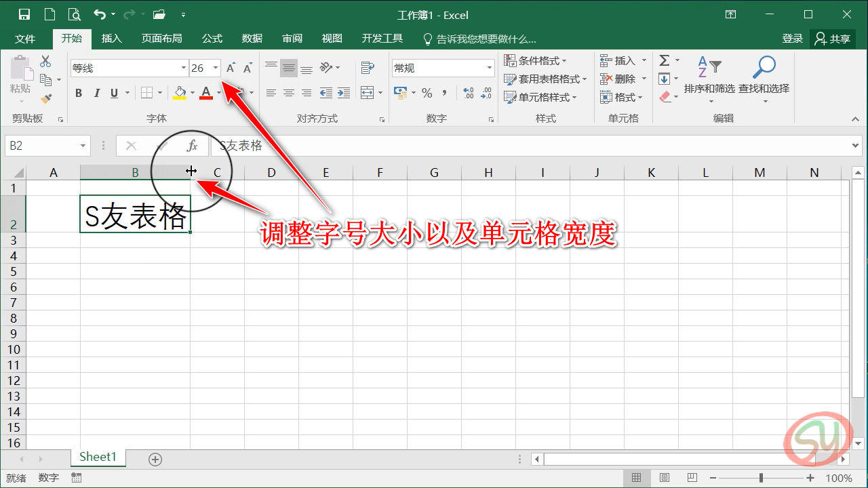
Task: Toggle italic formatting
Action: click(x=96, y=93)
